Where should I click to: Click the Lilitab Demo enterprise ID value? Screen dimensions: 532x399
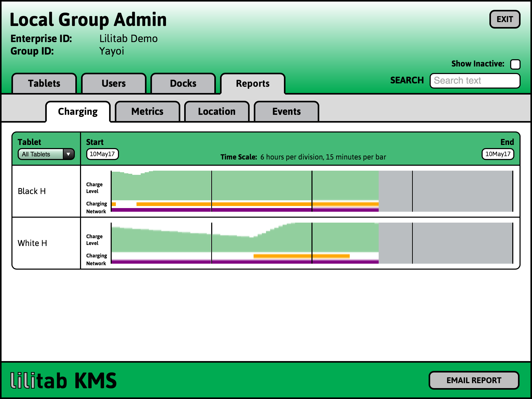[x=129, y=38]
